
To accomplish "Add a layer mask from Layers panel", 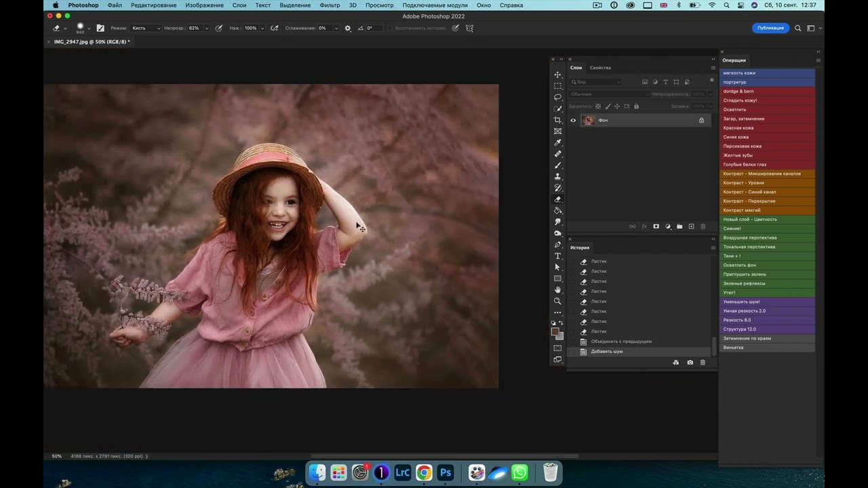I will pyautogui.click(x=656, y=226).
